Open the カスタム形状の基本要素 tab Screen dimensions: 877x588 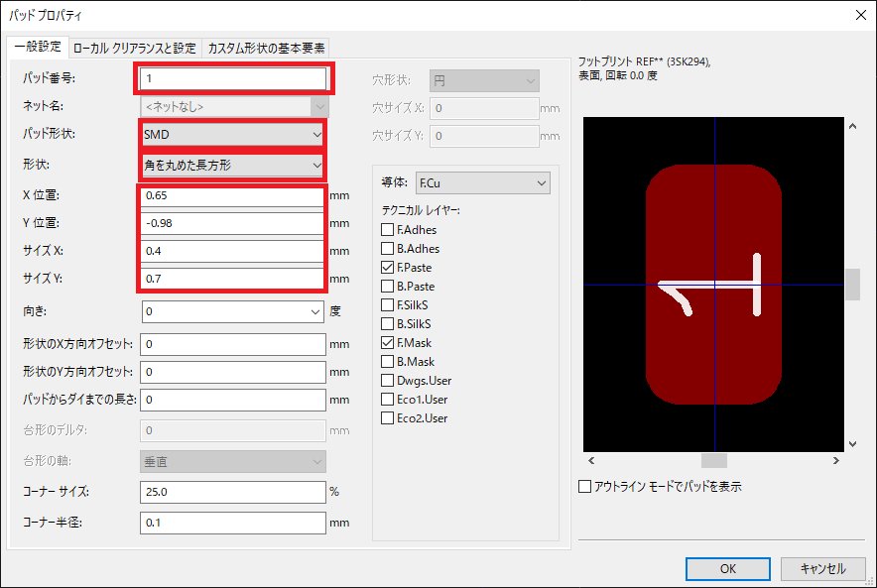point(265,48)
